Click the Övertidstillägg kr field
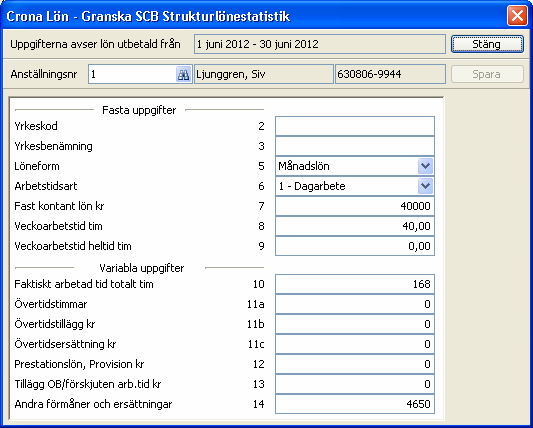Image resolution: width=533 pixels, height=428 pixels. pos(355,324)
